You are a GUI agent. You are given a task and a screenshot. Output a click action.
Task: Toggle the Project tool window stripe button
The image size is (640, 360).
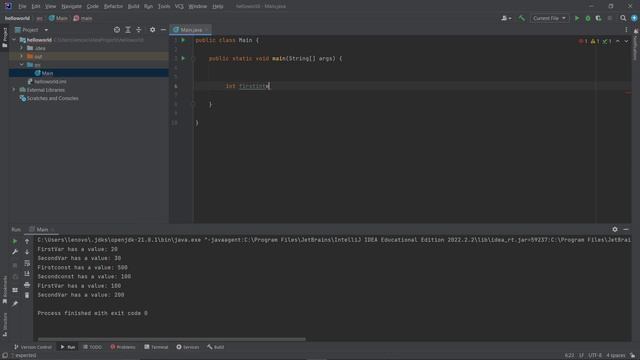pos(4,37)
